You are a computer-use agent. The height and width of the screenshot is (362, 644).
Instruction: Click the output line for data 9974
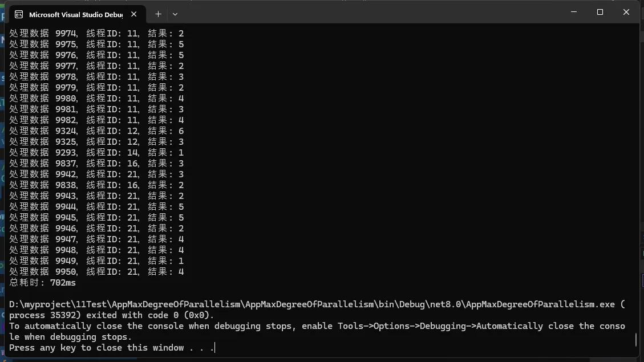pos(96,33)
